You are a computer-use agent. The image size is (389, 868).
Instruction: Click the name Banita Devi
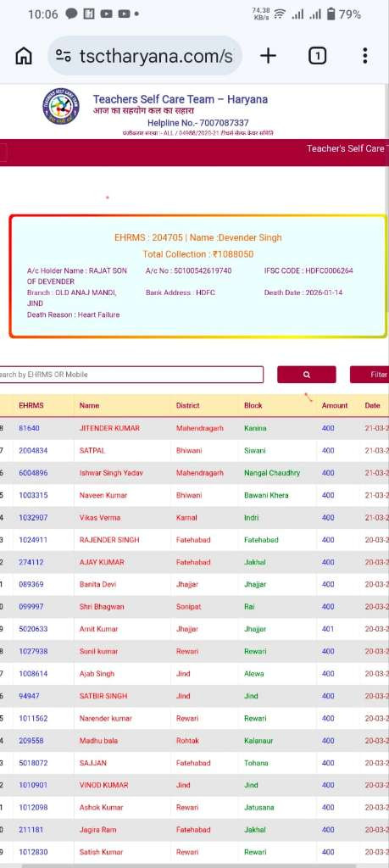click(98, 585)
